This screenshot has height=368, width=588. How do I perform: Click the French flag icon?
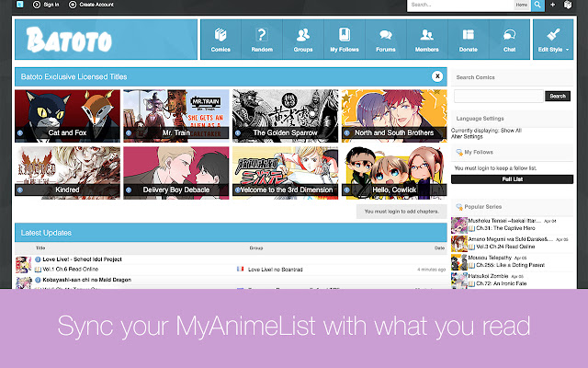click(241, 269)
